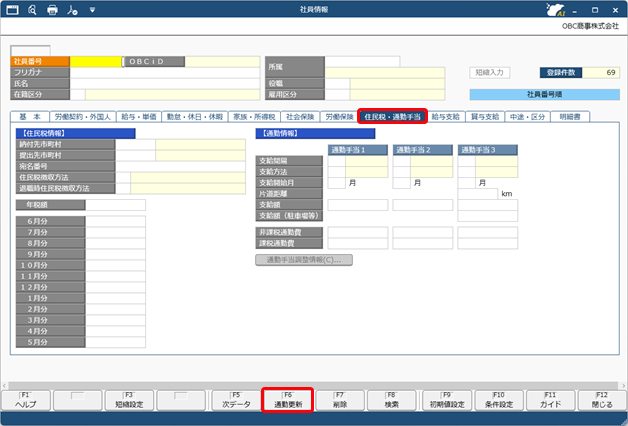Select the 賞与支給 tab
The image size is (628, 426).
coord(483,116)
